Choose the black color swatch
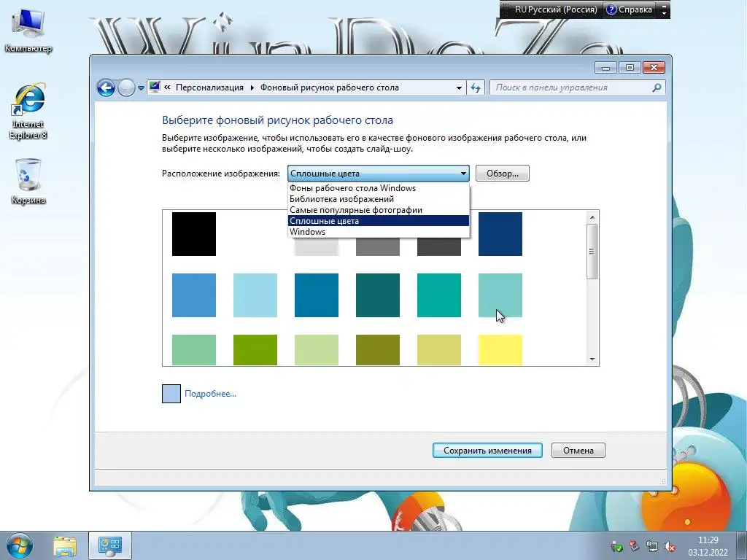Image resolution: width=747 pixels, height=560 pixels. pyautogui.click(x=194, y=234)
